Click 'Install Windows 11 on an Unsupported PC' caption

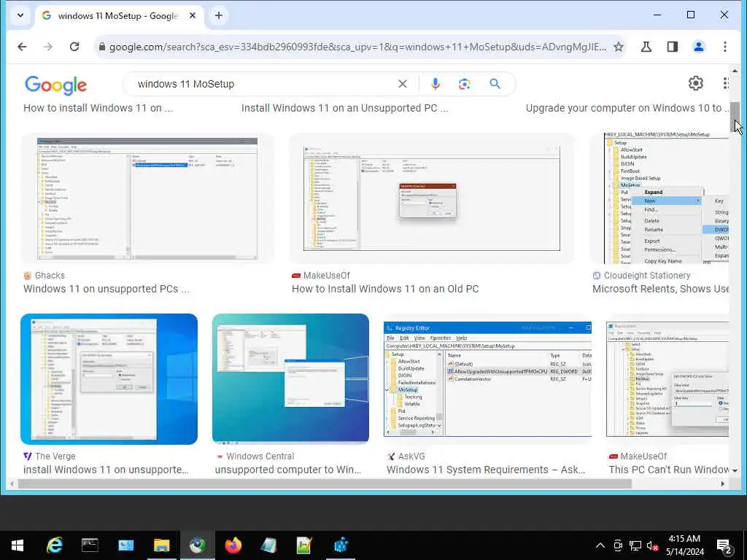tap(344, 108)
